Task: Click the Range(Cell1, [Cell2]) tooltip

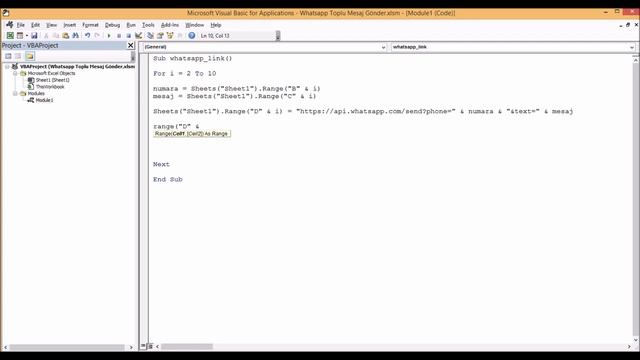Action: pos(192,134)
